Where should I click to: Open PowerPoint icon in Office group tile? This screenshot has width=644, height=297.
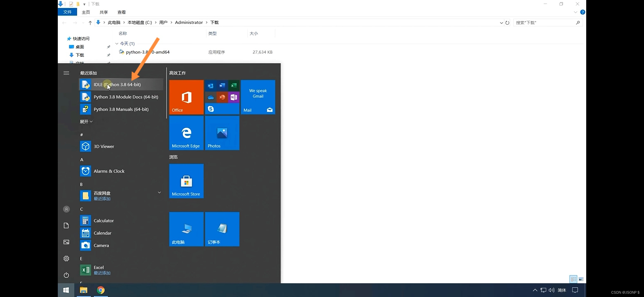click(222, 97)
